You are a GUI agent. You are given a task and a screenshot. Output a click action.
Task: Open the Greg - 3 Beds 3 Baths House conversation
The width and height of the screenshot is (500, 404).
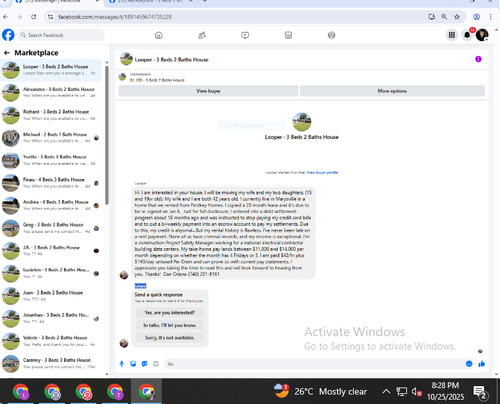click(51, 228)
